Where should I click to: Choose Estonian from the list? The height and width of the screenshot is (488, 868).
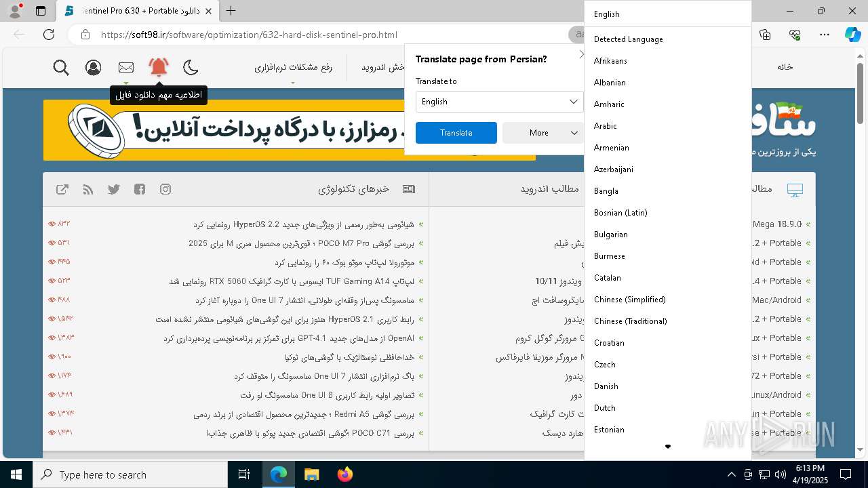click(x=668, y=430)
